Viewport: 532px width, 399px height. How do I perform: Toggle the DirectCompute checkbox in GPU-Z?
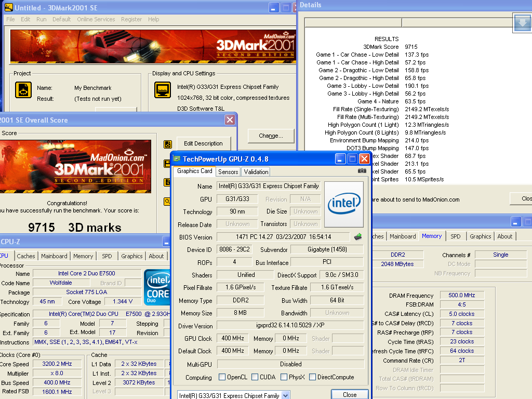pos(312,377)
